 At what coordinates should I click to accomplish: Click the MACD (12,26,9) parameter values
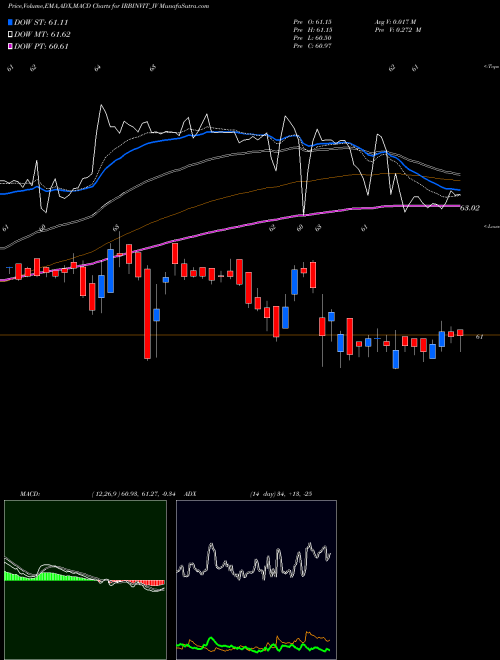coord(136,494)
